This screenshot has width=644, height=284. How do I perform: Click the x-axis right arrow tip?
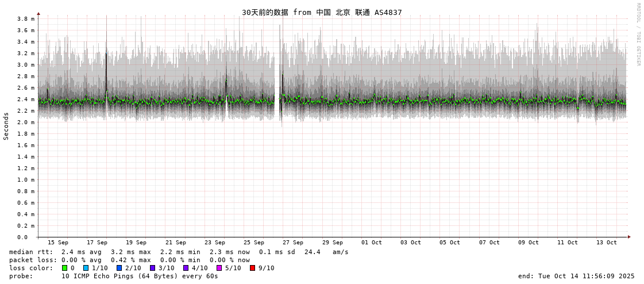629,237
